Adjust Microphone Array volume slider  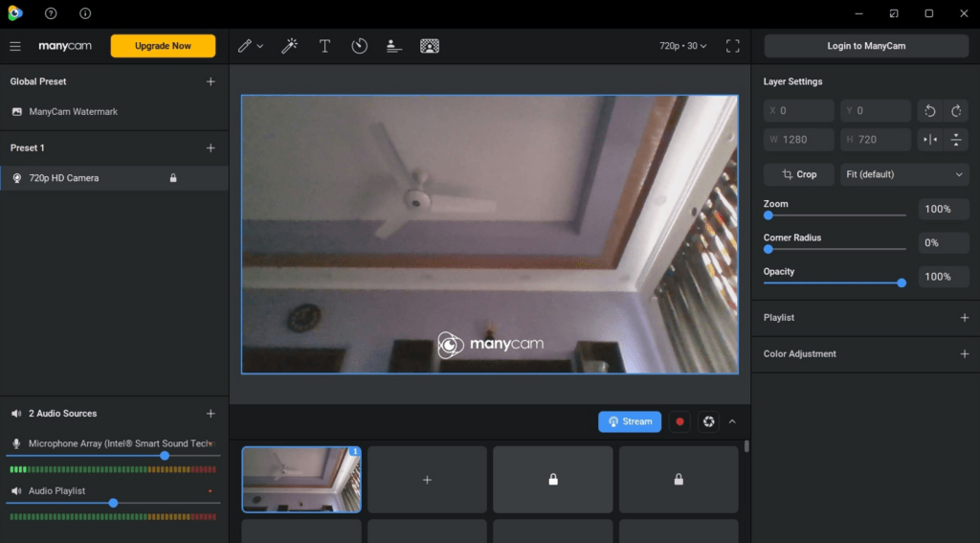(x=165, y=456)
